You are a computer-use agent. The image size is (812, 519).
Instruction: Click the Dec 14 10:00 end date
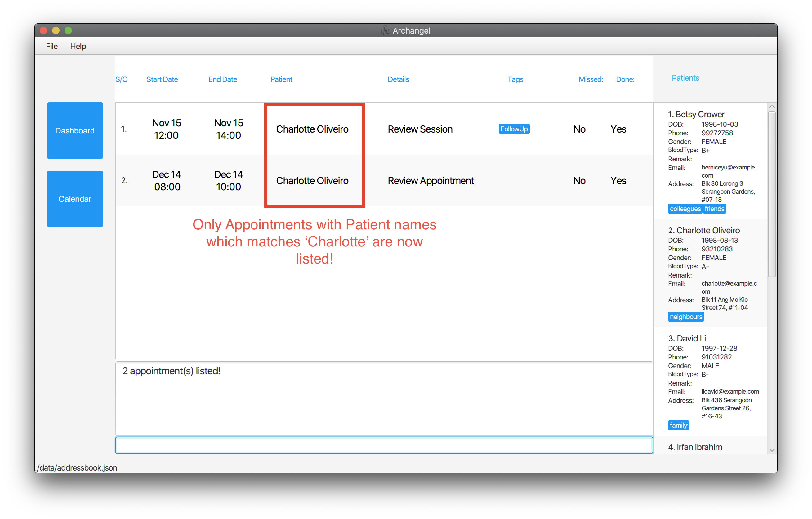(x=228, y=181)
